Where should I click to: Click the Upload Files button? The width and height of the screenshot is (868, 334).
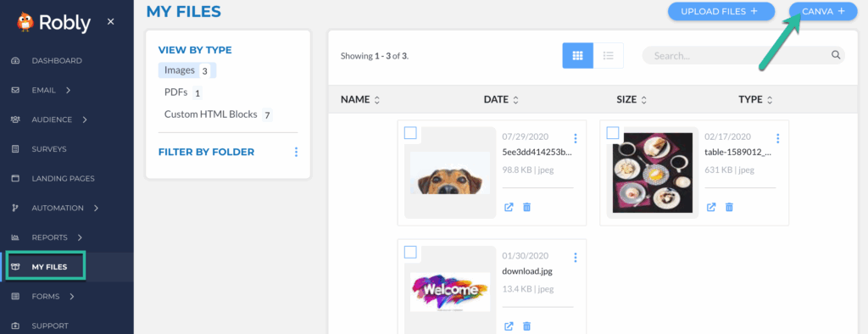click(721, 11)
